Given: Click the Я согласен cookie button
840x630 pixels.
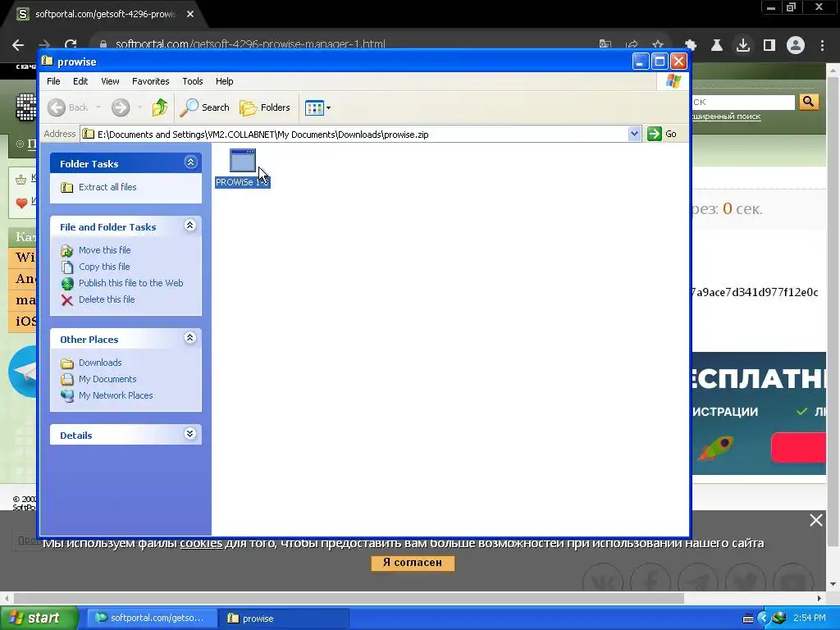Looking at the screenshot, I should 413,563.
